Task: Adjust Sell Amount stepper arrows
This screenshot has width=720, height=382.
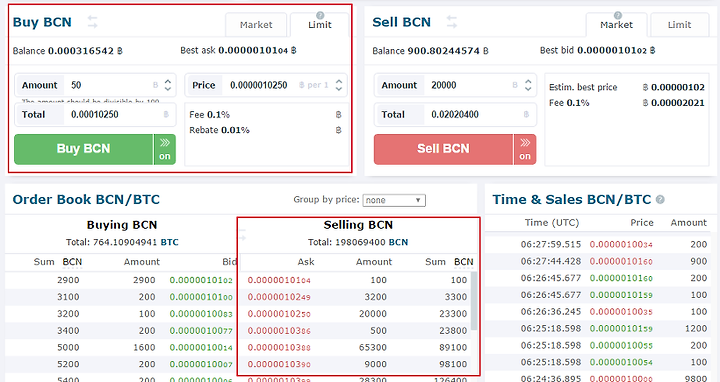Action: (528, 85)
